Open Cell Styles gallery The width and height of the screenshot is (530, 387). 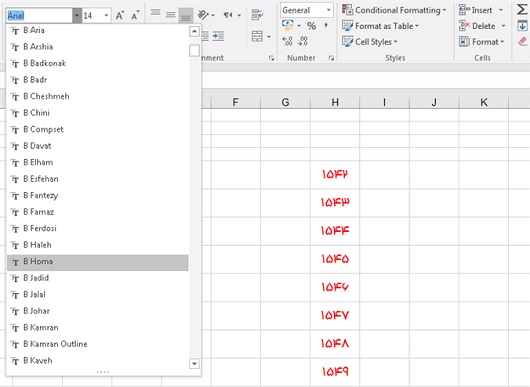370,42
